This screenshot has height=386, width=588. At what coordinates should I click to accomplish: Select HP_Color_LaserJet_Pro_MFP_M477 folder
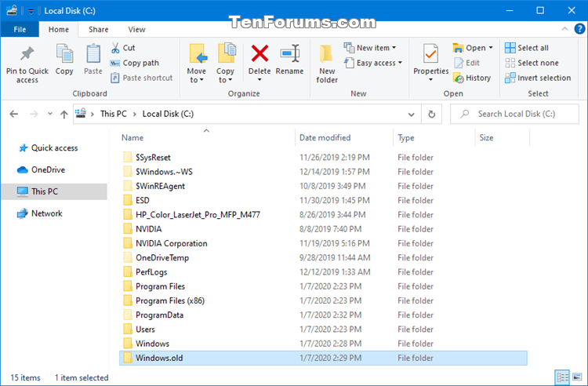click(323, 214)
